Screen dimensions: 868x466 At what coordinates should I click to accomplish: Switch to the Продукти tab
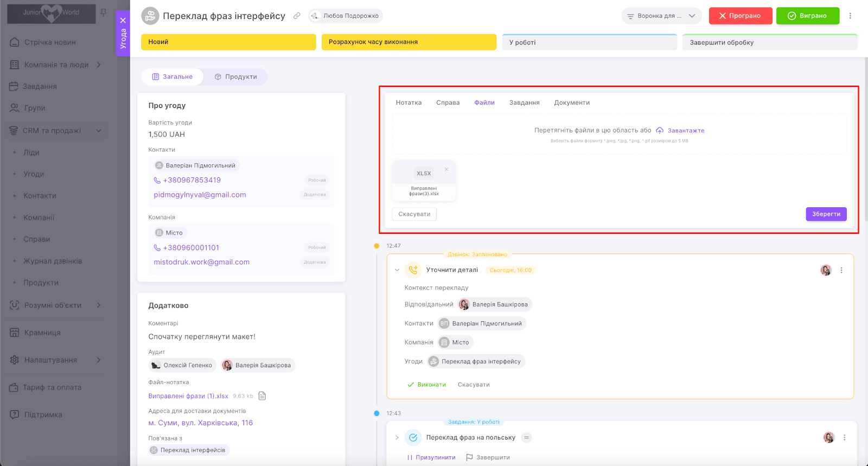[x=235, y=77]
